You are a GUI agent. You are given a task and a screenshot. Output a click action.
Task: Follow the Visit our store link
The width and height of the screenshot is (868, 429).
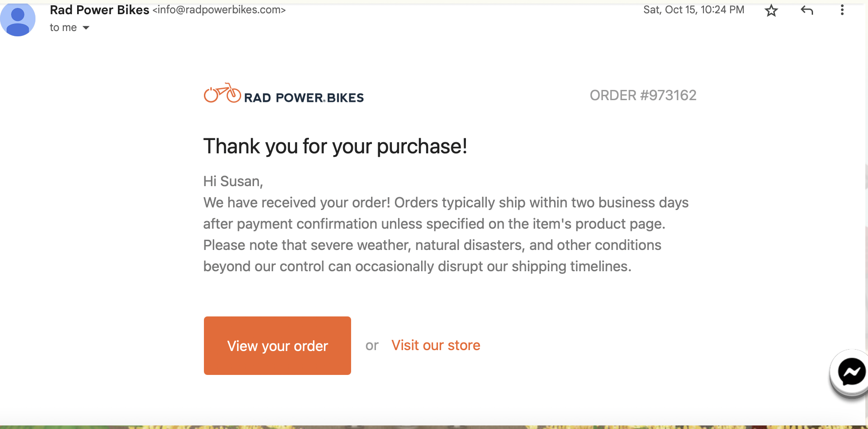tap(435, 345)
